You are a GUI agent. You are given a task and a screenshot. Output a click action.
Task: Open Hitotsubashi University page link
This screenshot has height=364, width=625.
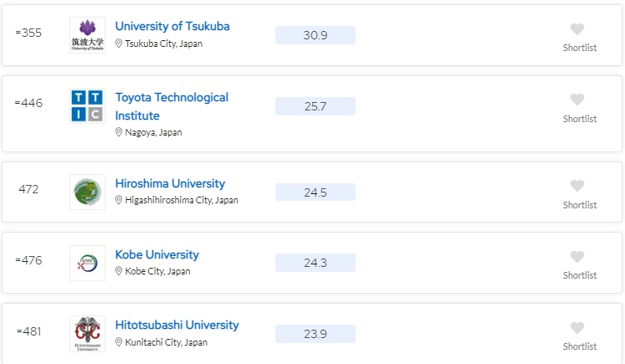(177, 325)
